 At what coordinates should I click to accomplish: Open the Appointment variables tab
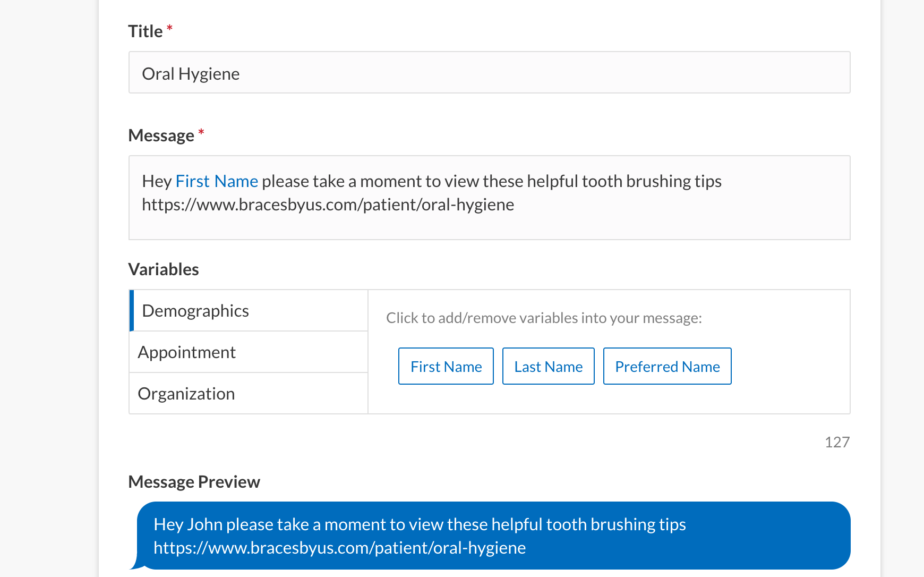249,352
